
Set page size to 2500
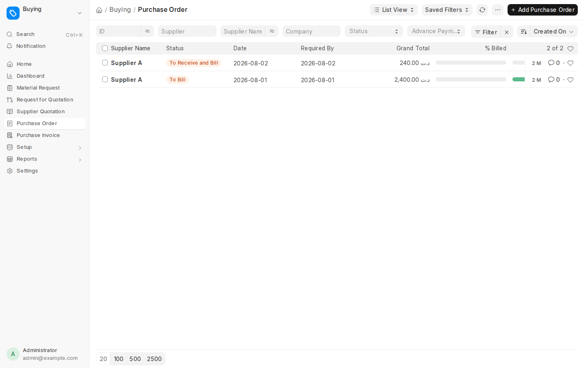(x=154, y=359)
